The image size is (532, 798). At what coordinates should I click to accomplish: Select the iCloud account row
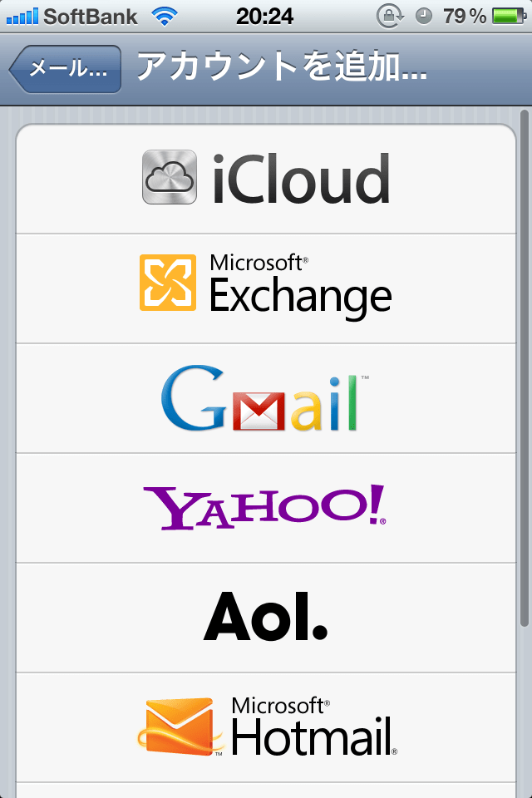(x=266, y=179)
